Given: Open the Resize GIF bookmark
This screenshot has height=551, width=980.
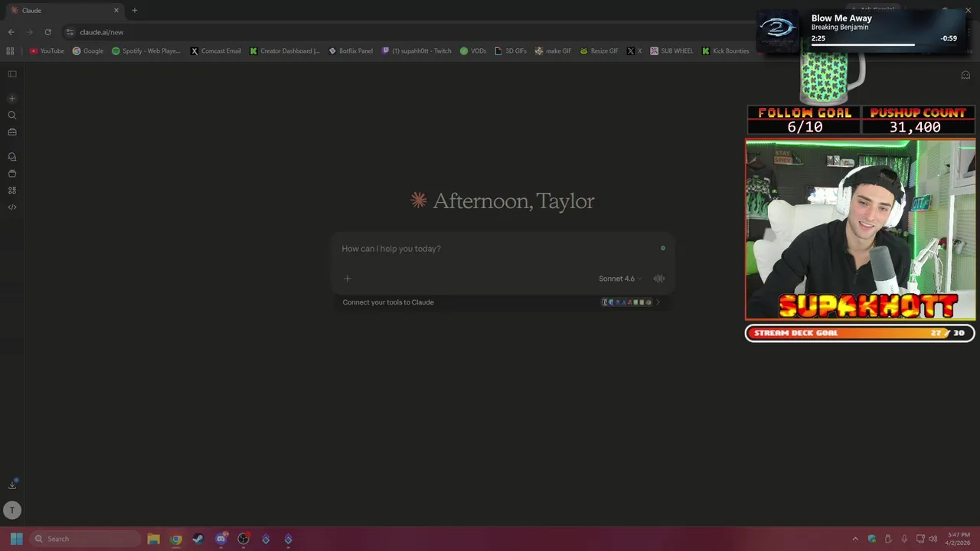Looking at the screenshot, I should [599, 51].
